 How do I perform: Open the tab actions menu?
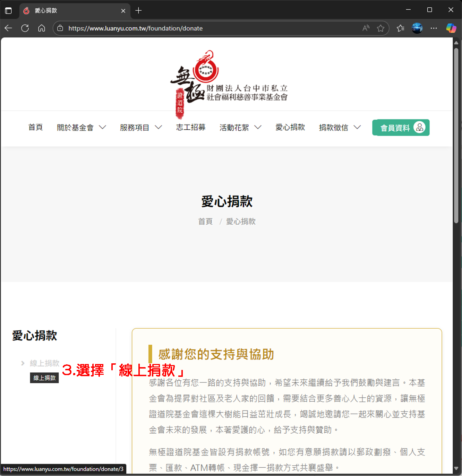(x=8, y=11)
